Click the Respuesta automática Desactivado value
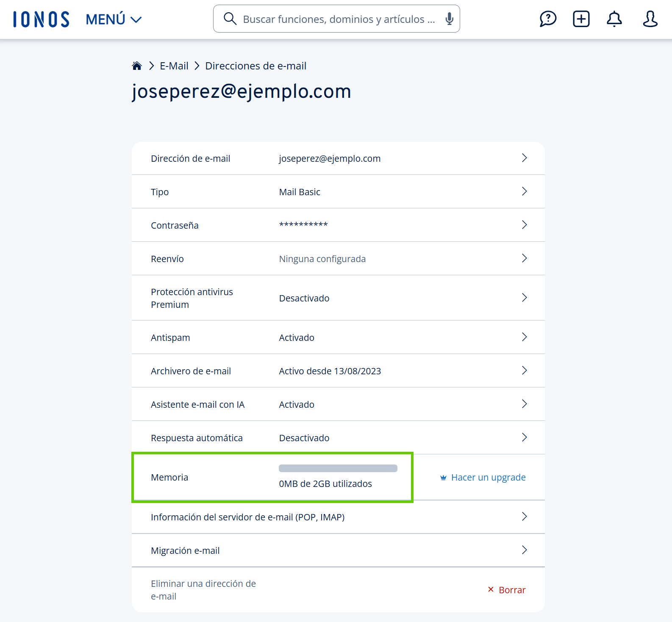Screen dimensions: 672x622 [x=304, y=438]
